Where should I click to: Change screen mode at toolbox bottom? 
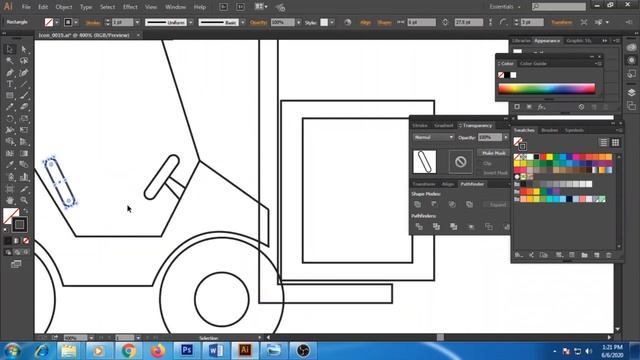[16, 264]
